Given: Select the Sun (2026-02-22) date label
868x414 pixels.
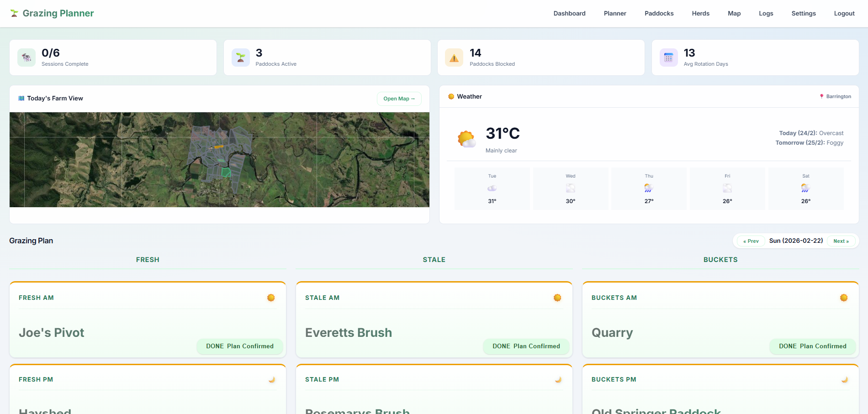Looking at the screenshot, I should click(x=796, y=240).
